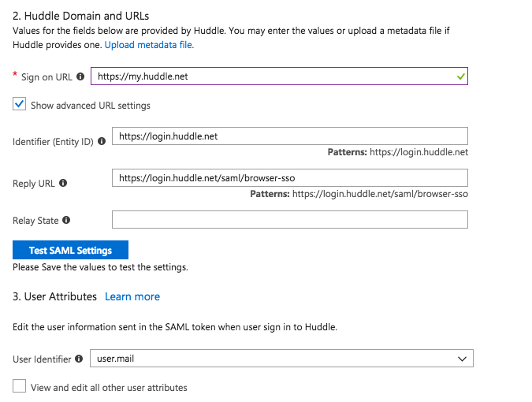
Task: Click the Reply URL patterns hint text
Action: [359, 193]
